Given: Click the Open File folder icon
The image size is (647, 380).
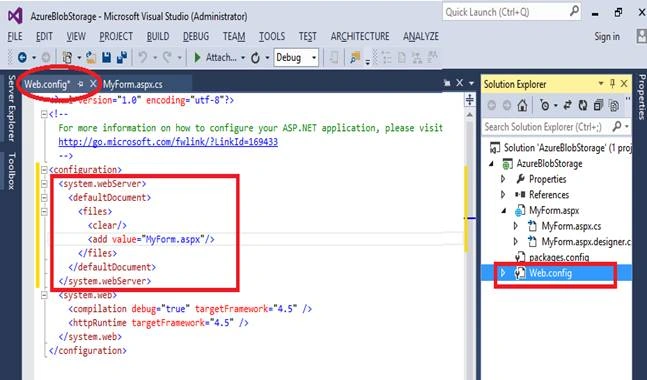Looking at the screenshot, I should [91, 57].
